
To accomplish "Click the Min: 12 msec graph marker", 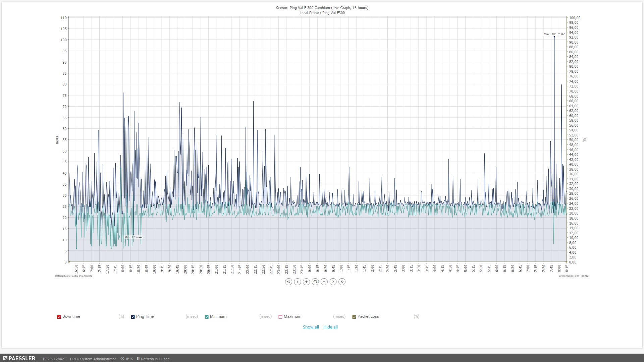I will (x=133, y=234).
